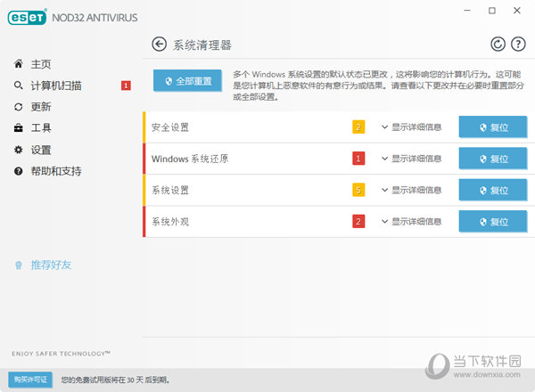This screenshot has width=535, height=392.
Task: Open the 推荐好友 link
Action: pyautogui.click(x=51, y=265)
